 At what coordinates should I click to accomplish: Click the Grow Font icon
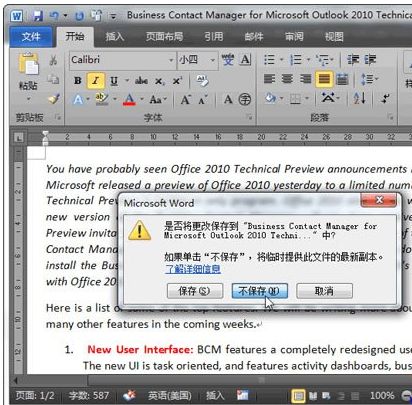click(x=186, y=99)
